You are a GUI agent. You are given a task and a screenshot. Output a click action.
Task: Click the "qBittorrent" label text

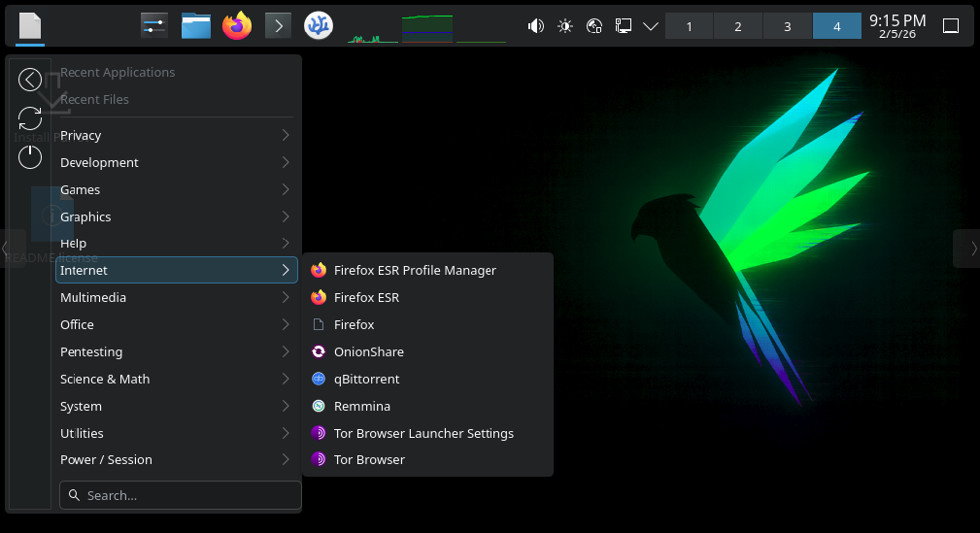point(367,380)
